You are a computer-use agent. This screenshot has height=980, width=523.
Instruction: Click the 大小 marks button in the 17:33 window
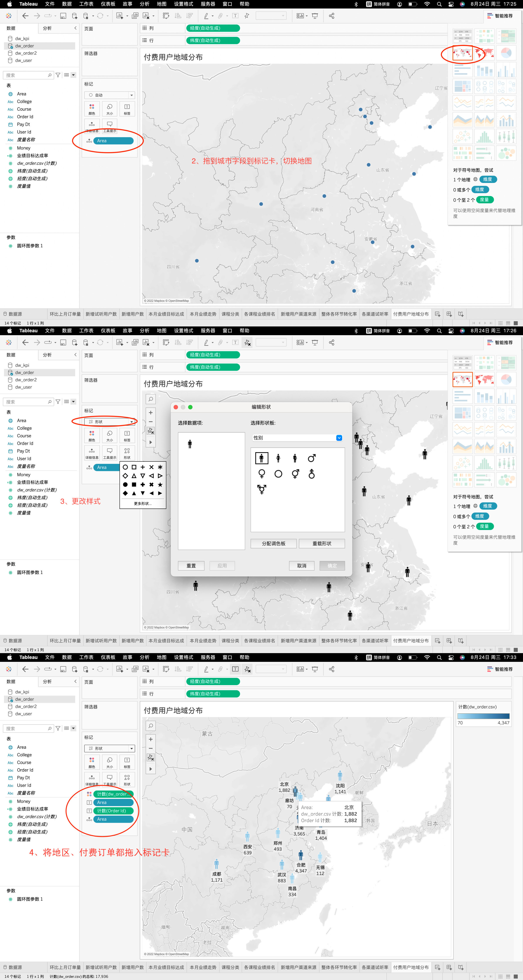109,762
